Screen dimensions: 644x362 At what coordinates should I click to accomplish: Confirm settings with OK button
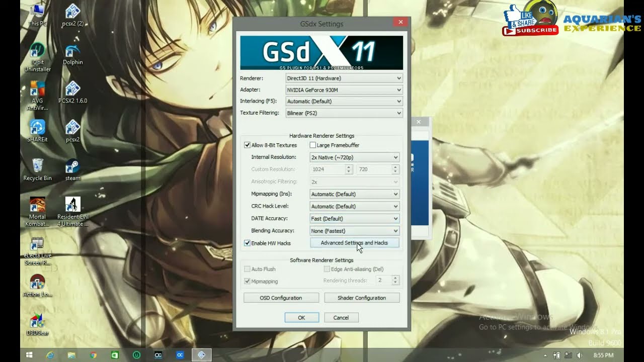(x=301, y=318)
